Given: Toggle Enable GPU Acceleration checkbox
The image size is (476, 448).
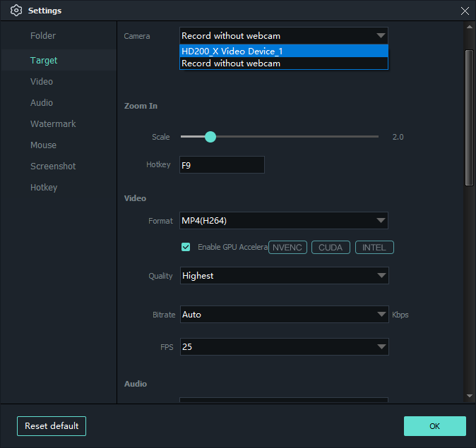Looking at the screenshot, I should click(186, 247).
